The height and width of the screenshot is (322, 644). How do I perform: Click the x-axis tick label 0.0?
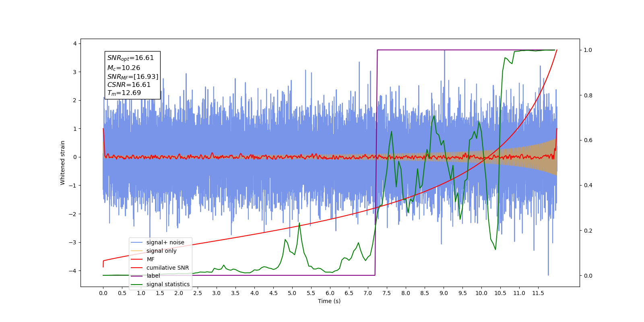coord(103,293)
